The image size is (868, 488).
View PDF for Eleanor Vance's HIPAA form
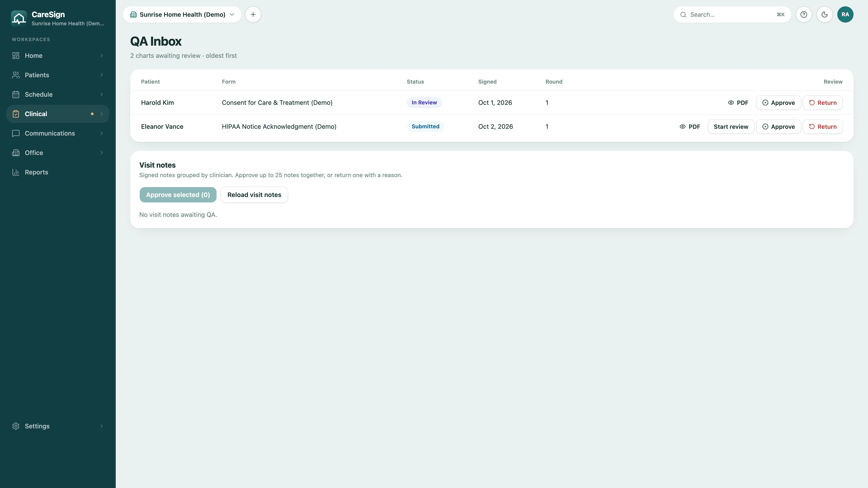(690, 127)
